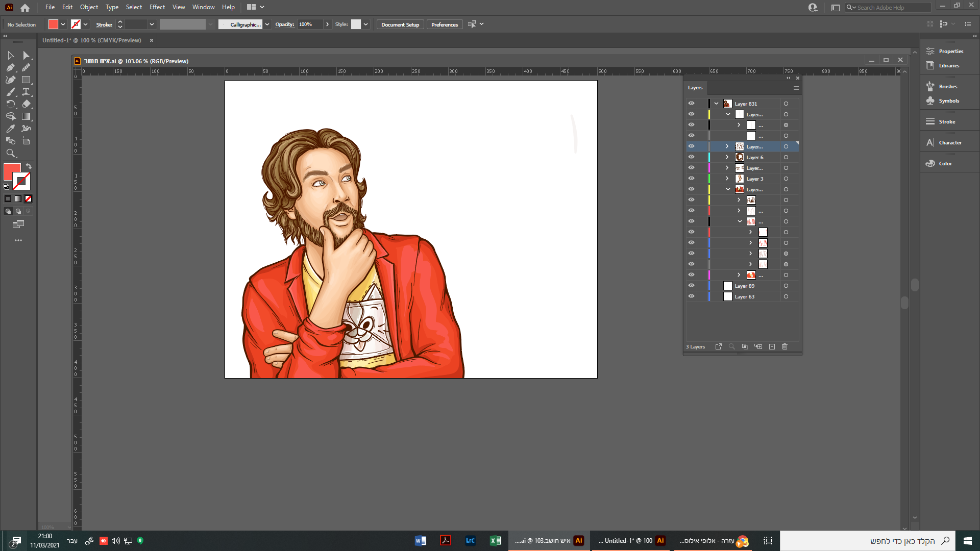This screenshot has height=551, width=980.
Task: Open the Effect menu
Action: pos(157,7)
